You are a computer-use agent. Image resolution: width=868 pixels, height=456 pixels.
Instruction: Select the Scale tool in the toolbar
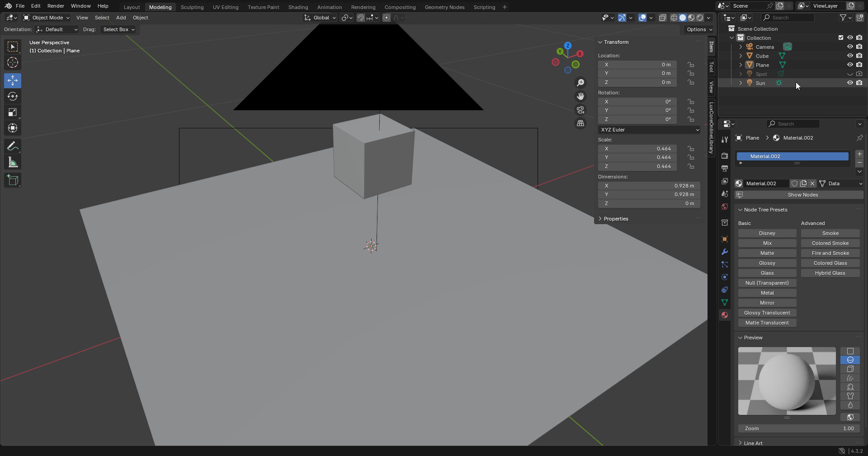click(13, 113)
